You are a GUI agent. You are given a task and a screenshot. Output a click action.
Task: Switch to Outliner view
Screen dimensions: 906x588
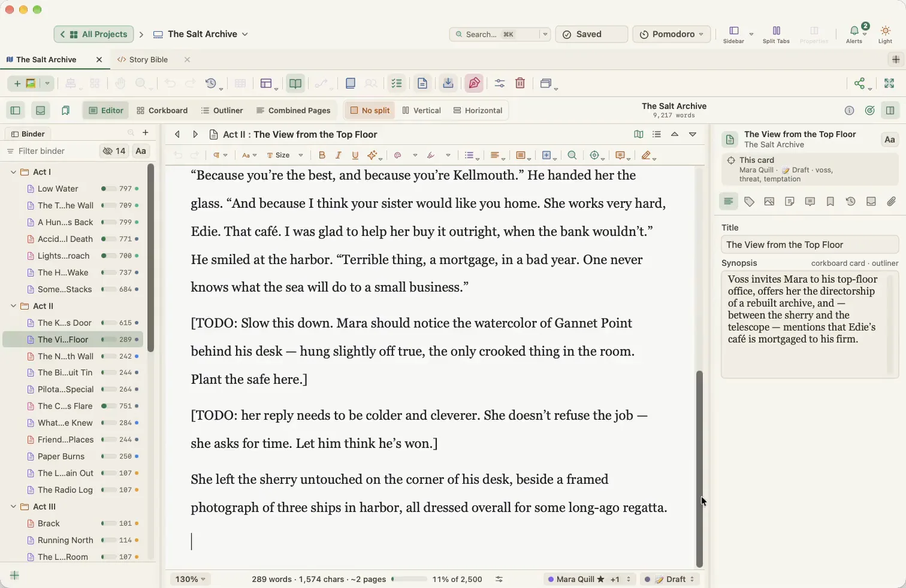[222, 110]
